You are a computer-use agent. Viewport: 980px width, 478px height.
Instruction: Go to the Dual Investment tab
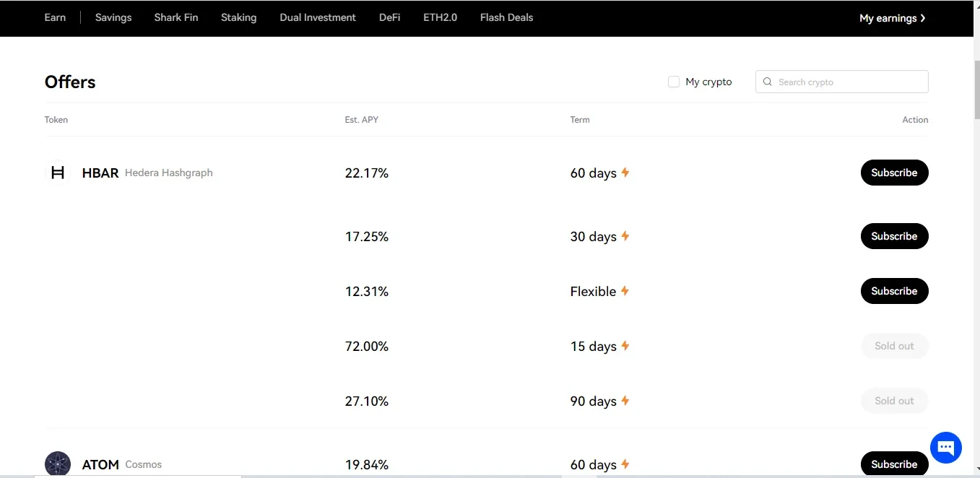coord(318,17)
